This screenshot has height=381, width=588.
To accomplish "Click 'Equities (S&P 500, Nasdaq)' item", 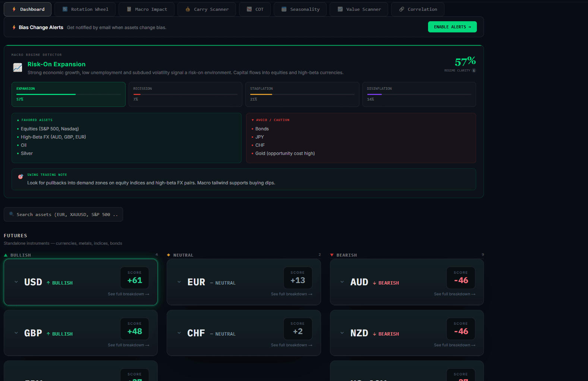I will coord(50,129).
